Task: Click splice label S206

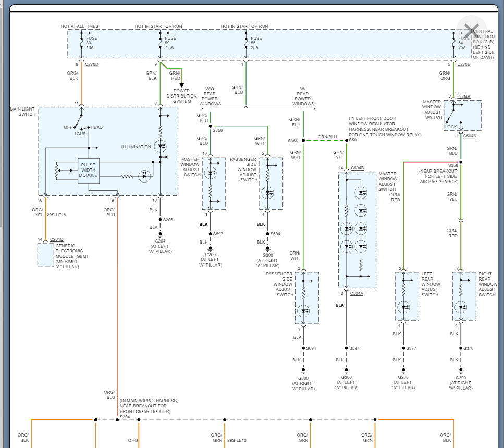Action: click(x=168, y=220)
